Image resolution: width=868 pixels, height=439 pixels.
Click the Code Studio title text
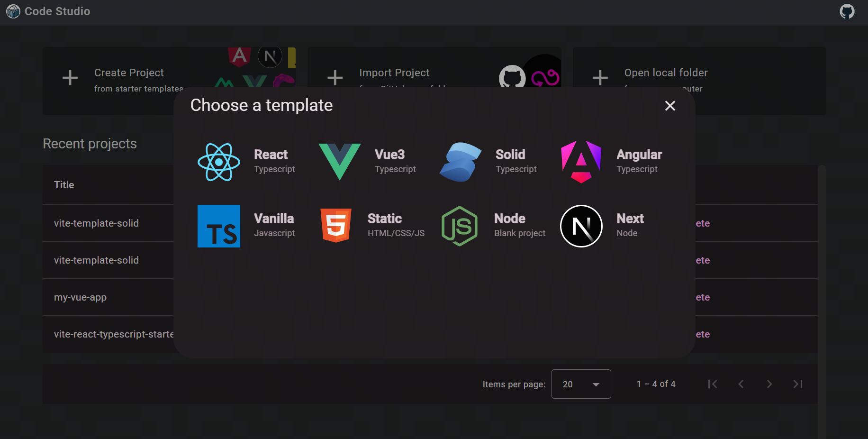coord(57,11)
